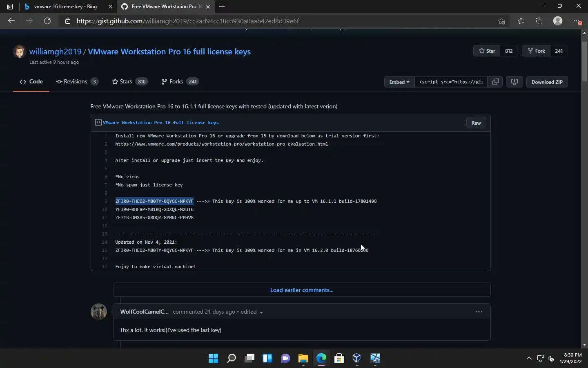
Task: Click the key ZF71R-DMX85-08DQY-8YMNC-PPHV8
Action: coord(154,218)
